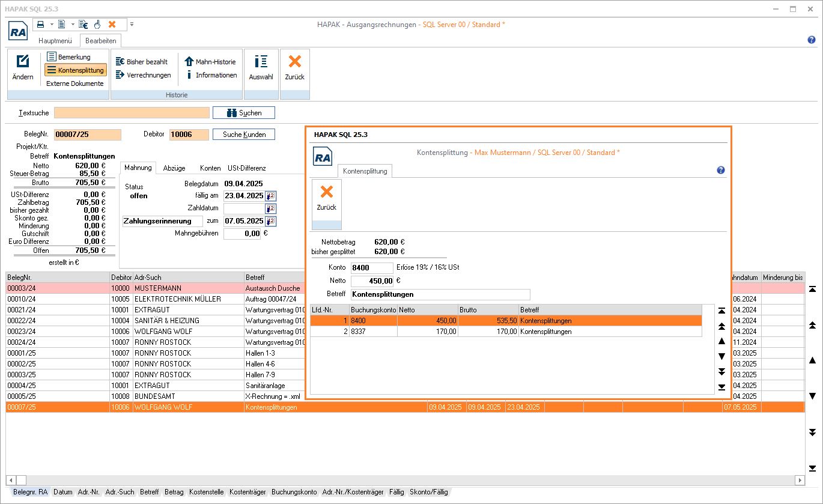This screenshot has height=504, width=823.
Task: Click the Ändern edit icon
Action: (x=23, y=62)
